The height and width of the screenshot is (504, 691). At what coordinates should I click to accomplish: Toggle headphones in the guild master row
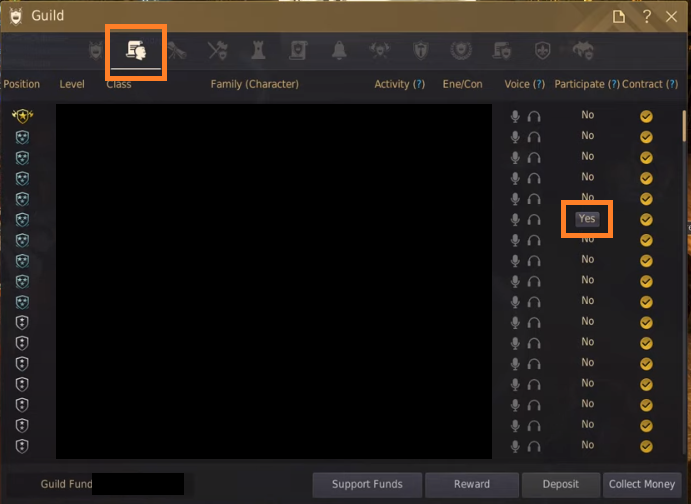point(534,117)
